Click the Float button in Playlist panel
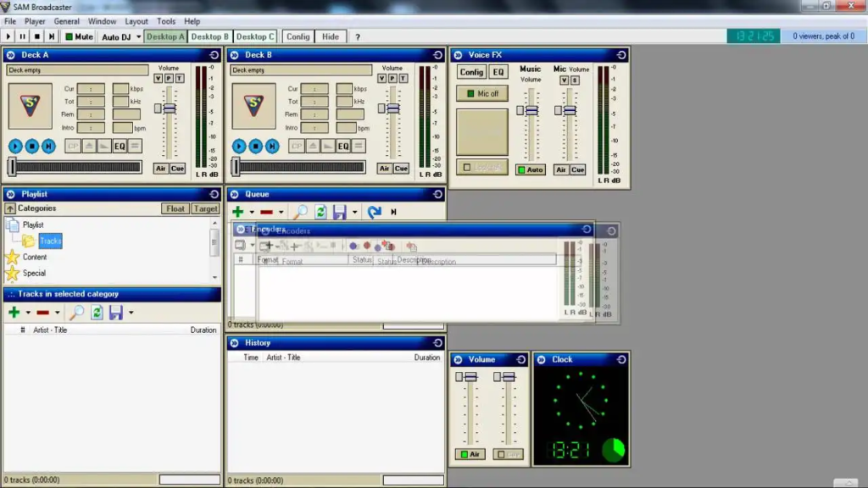The image size is (868, 488). (175, 208)
